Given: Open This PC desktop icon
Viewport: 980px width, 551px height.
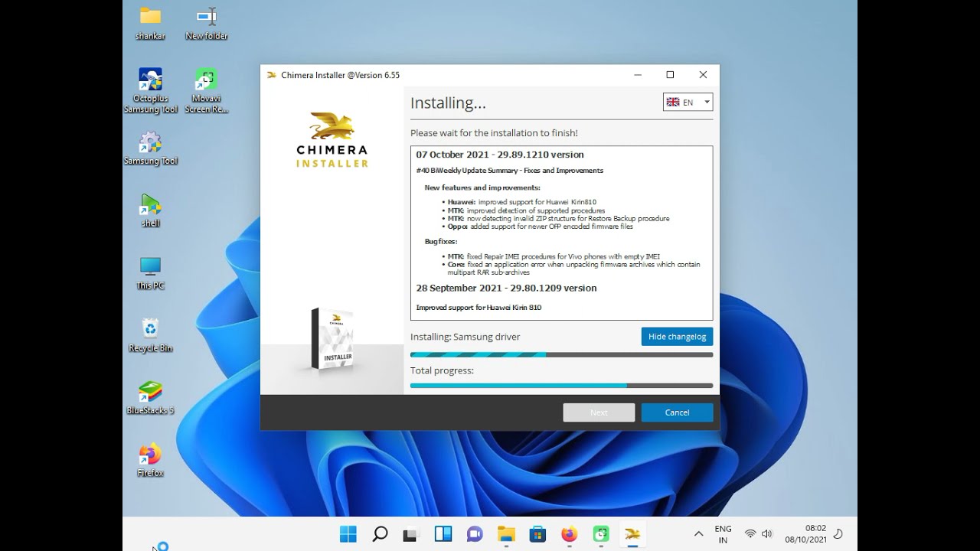Looking at the screenshot, I should [x=150, y=273].
